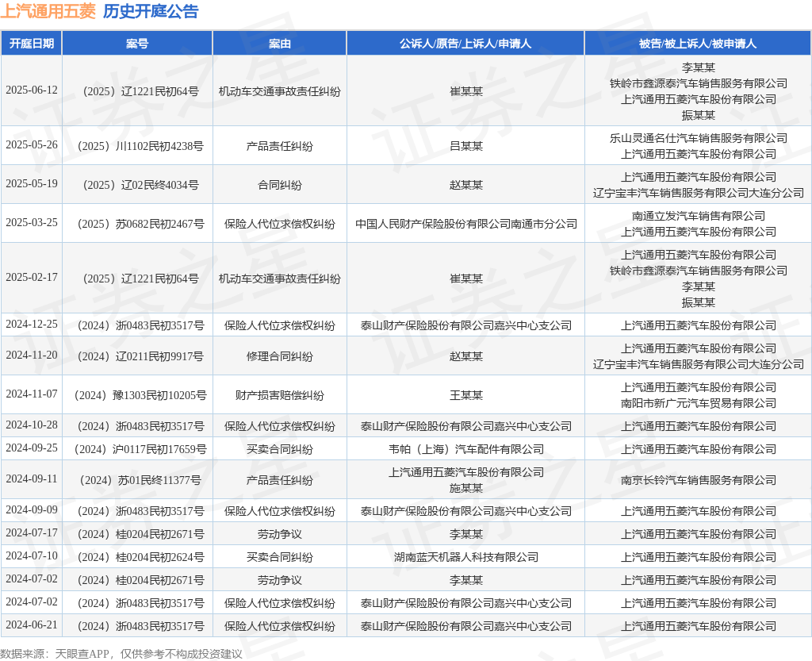Click defendant 南通立发汽车销售有限公司
Viewport: 812px width, 661px height.
click(x=698, y=216)
